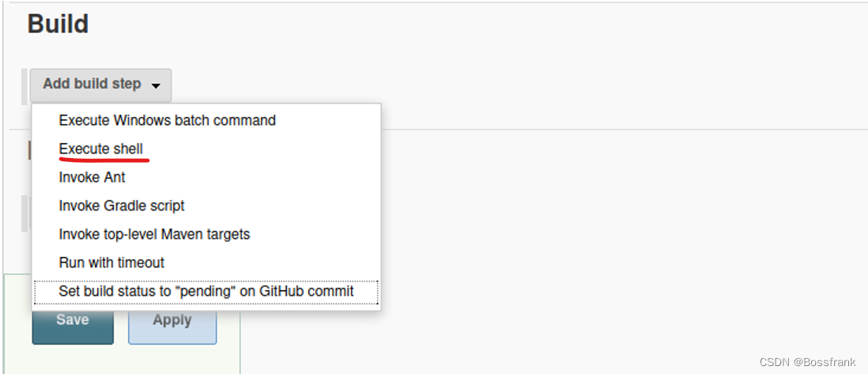Apply the configuration changes
Screen dimensions: 868x374
point(172,327)
